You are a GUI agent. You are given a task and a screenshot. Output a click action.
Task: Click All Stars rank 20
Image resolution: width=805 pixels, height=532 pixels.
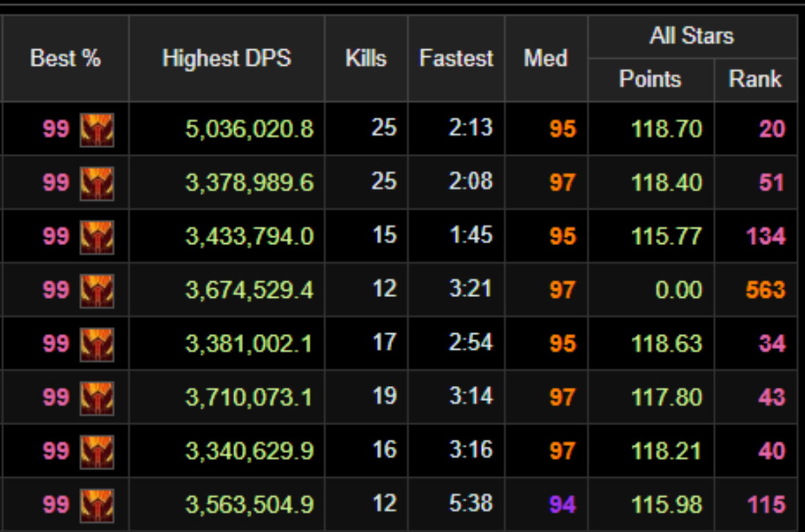pos(772,129)
